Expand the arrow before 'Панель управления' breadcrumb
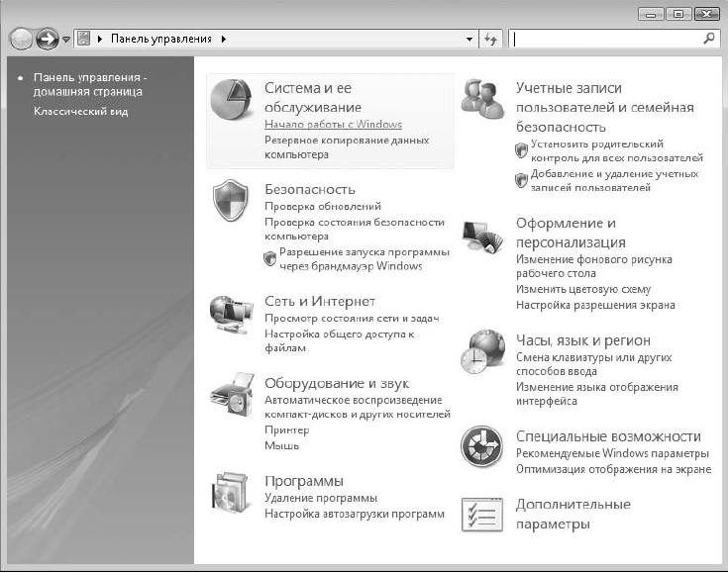Viewport: 728px width, 573px height. point(99,39)
